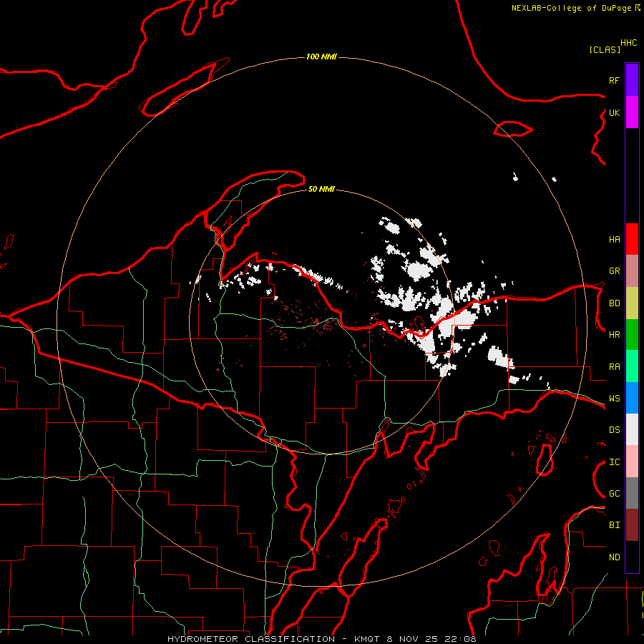This screenshot has width=644, height=644.
Task: Click the Hydrometeor Classification KMQT title caption
Action: pyautogui.click(x=322, y=639)
